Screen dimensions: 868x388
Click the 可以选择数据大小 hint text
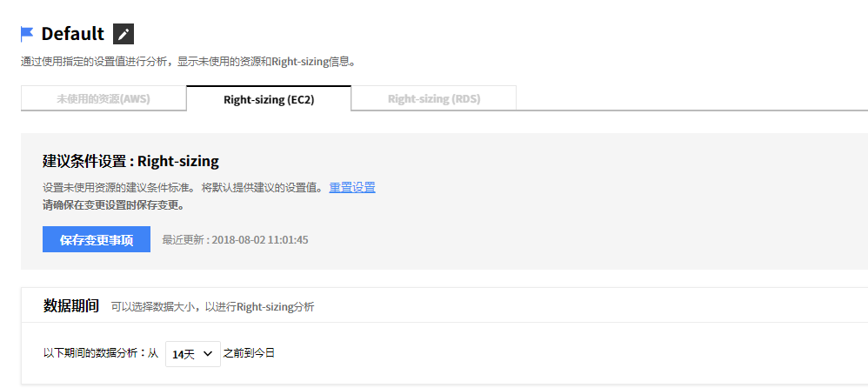click(212, 306)
